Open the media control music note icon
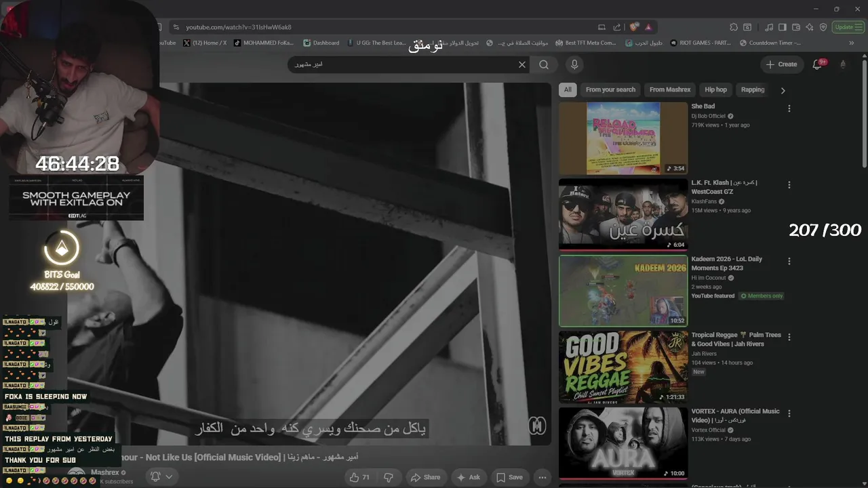 (x=769, y=27)
